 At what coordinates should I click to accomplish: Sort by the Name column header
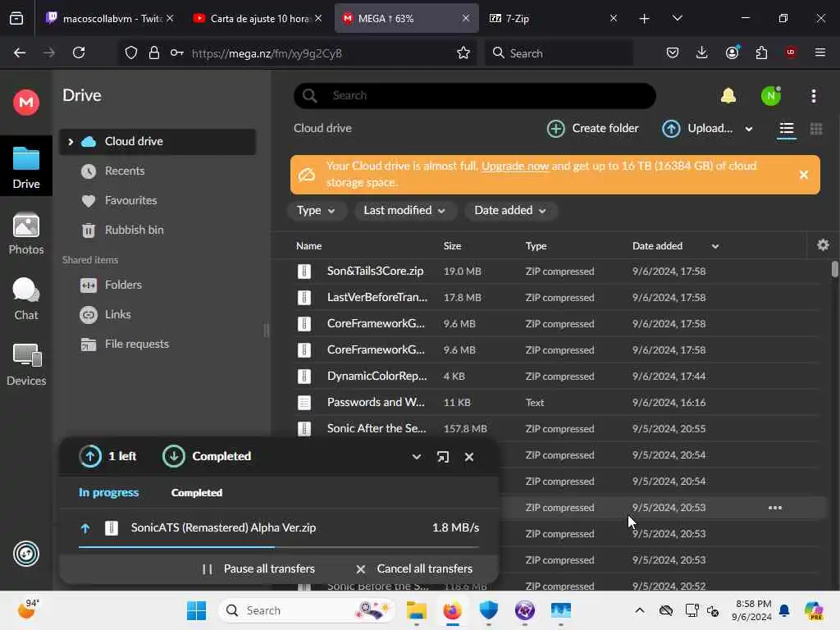(308, 246)
